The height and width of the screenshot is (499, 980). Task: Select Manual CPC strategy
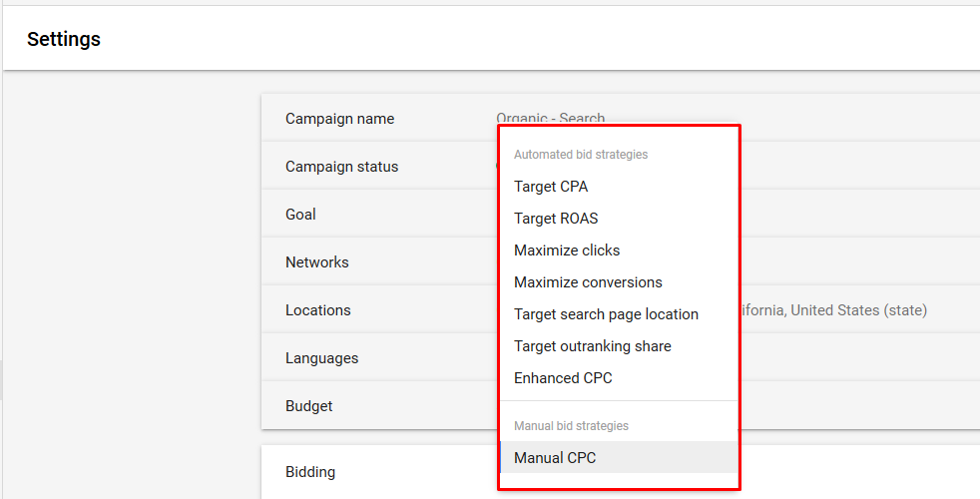(x=619, y=458)
